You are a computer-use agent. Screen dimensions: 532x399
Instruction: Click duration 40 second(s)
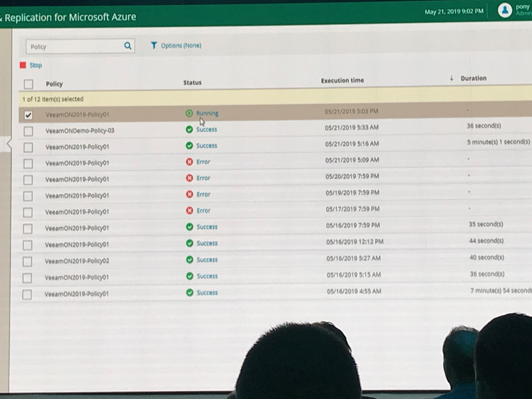coord(487,257)
